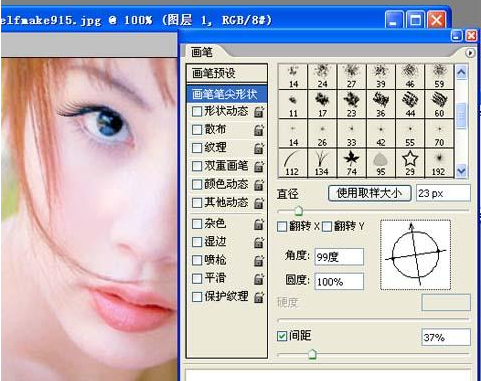This screenshot has width=481, height=381.
Task: Switch to the 画笔 panel tab
Action: click(x=202, y=52)
